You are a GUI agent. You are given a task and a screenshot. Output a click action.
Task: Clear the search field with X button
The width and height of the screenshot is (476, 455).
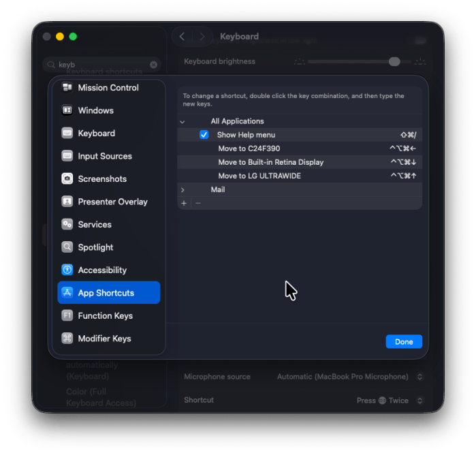point(154,65)
